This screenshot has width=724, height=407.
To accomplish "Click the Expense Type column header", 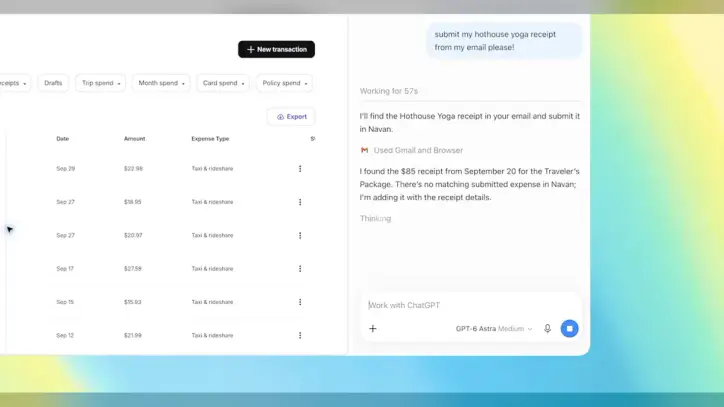I will click(210, 139).
